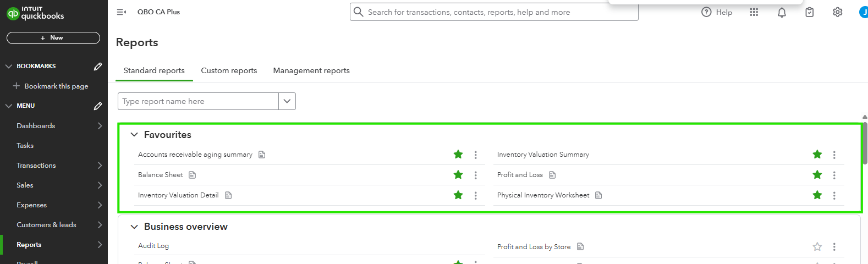Collapse the MENU sidebar group

click(9, 106)
